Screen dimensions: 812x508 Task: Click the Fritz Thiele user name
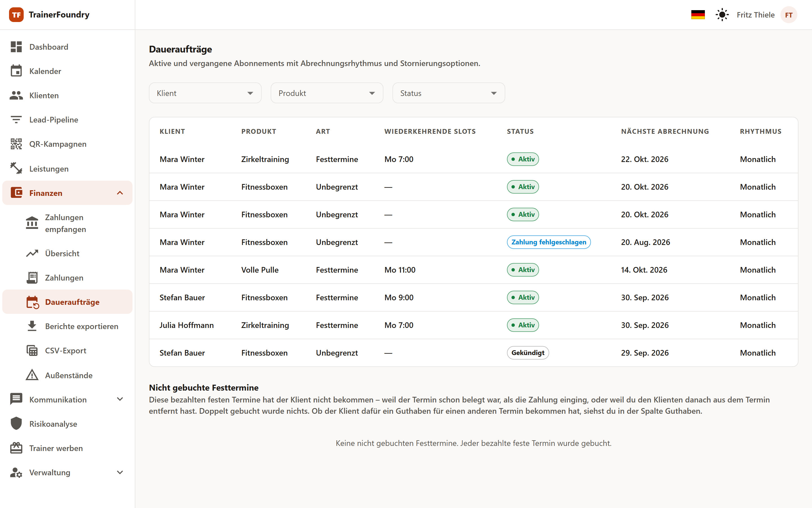755,15
